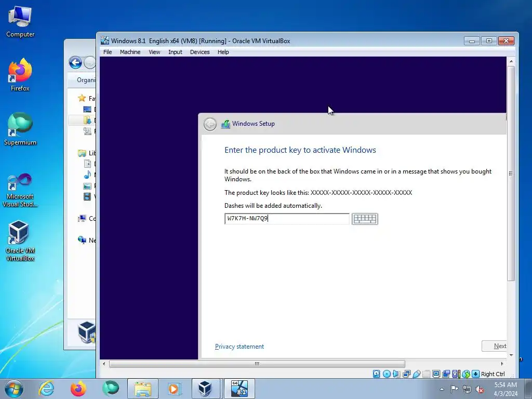The image size is (532, 399).
Task: Launch Supermium from the taskbar
Action: tap(111, 389)
